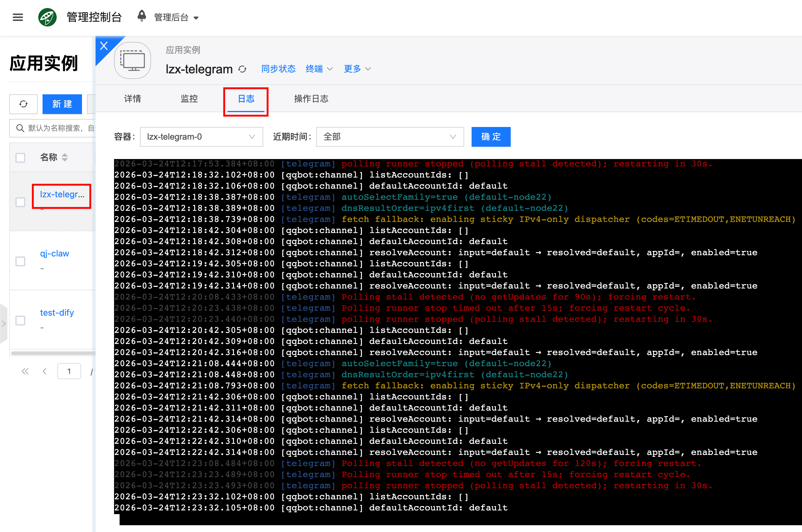
Task: Switch to the 监控 tab
Action: (x=189, y=99)
